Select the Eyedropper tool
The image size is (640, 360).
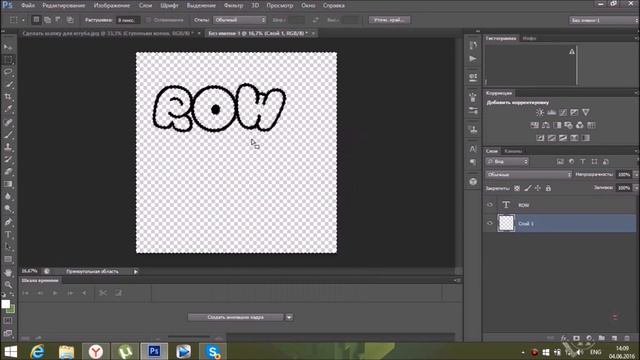pos(8,109)
